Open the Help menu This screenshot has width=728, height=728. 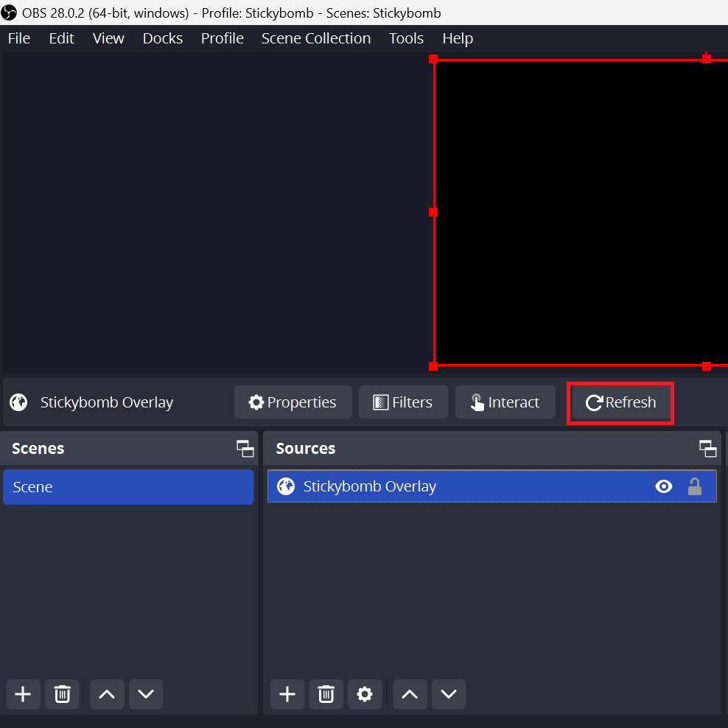458,38
